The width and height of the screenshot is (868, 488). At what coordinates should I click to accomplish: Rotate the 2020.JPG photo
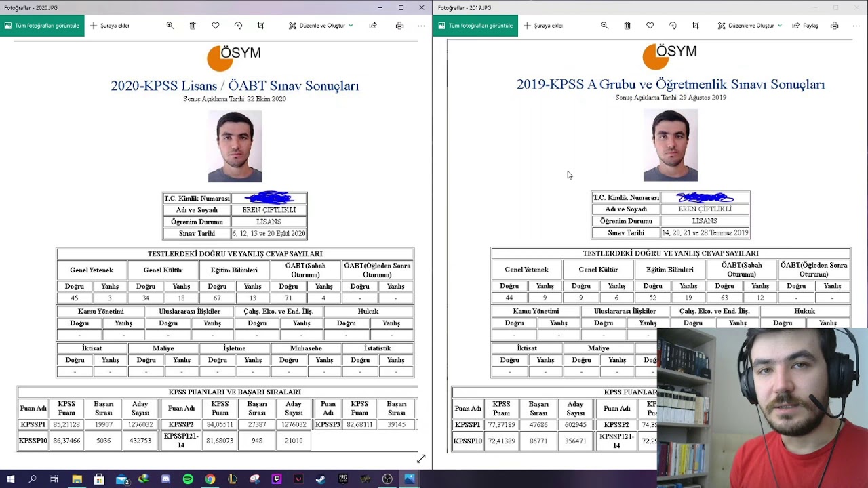(238, 26)
